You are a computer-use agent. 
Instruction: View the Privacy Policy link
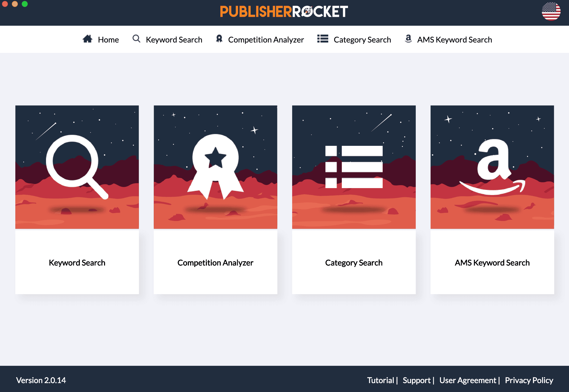(529, 380)
